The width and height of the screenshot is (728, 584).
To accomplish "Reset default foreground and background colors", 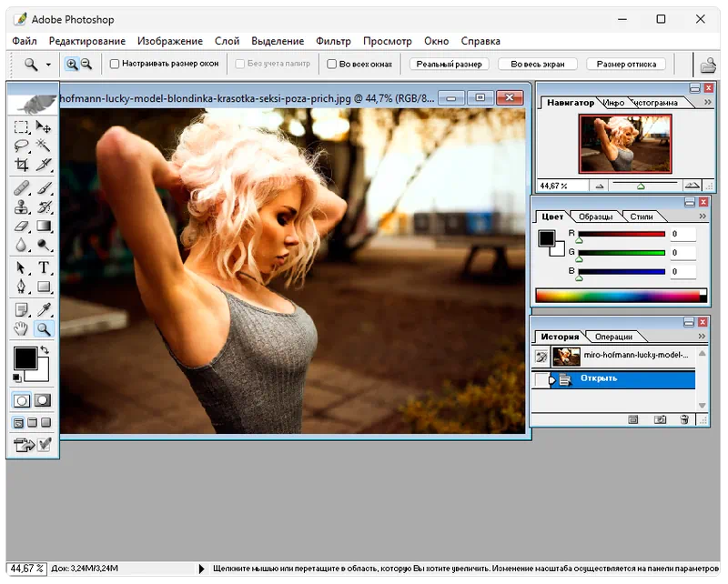I will point(16,378).
